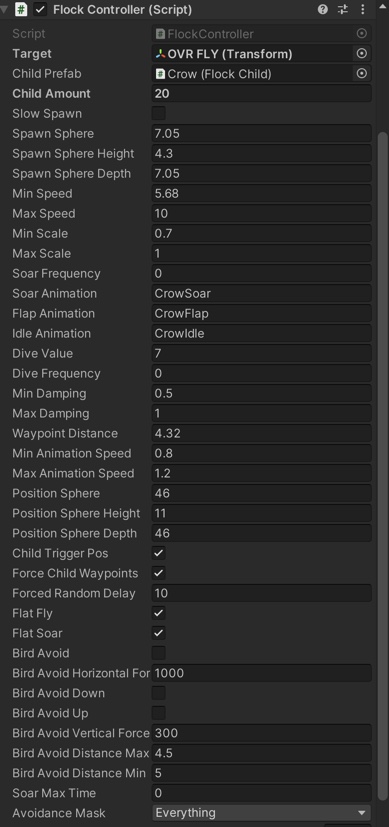
Task: Open Flock Controller kebab options menu
Action: pyautogui.click(x=363, y=9)
